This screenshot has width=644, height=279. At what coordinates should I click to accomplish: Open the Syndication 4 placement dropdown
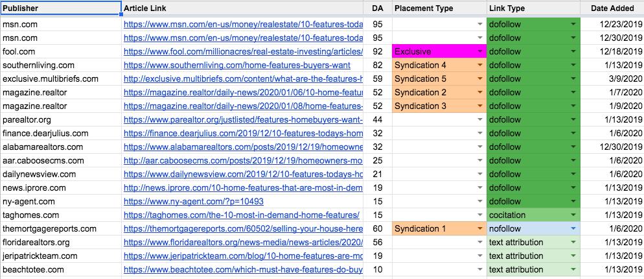(x=480, y=65)
